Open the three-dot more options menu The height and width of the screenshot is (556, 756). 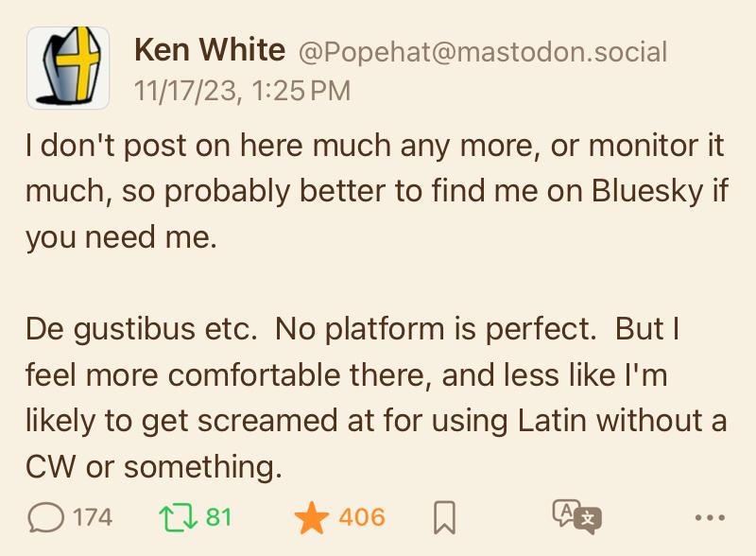click(710, 518)
